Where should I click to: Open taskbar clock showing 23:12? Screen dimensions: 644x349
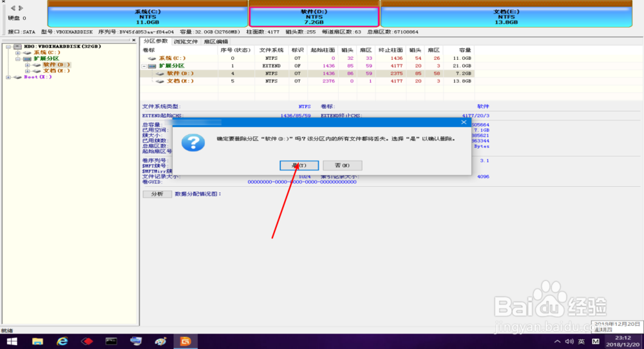(x=623, y=341)
